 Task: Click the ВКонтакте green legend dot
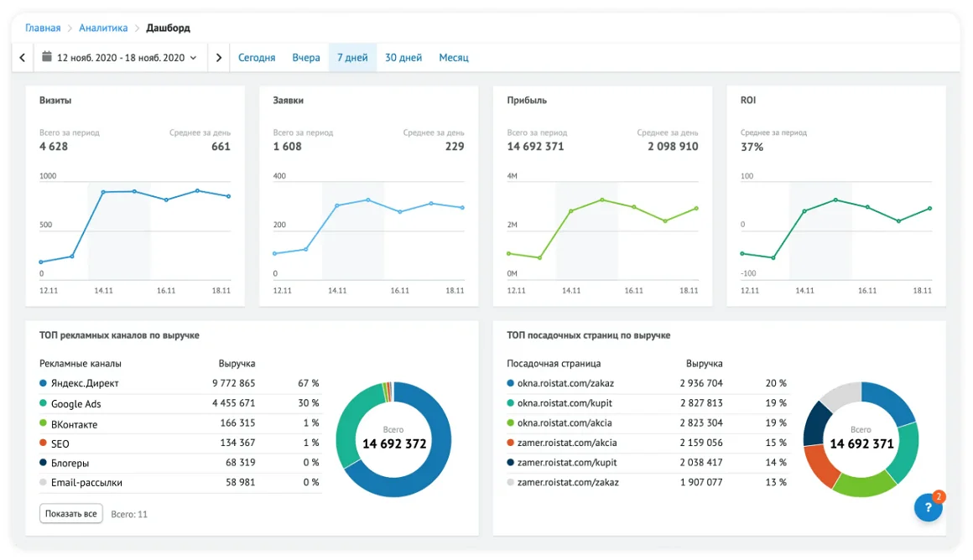44,423
